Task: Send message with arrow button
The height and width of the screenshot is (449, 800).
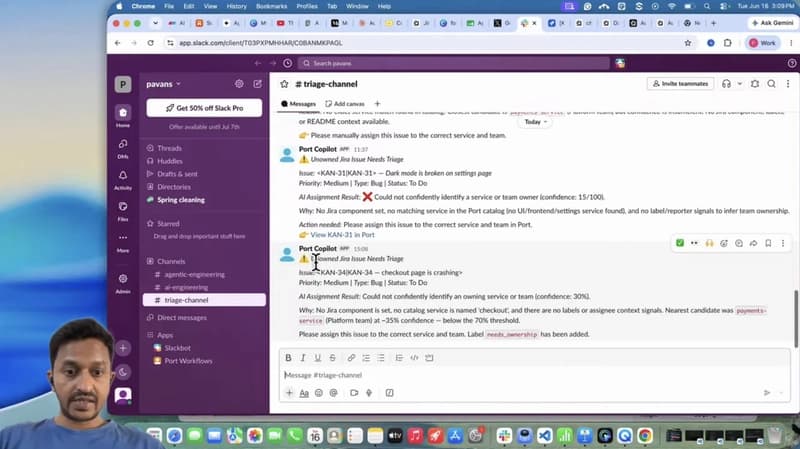Action: pyautogui.click(x=766, y=393)
